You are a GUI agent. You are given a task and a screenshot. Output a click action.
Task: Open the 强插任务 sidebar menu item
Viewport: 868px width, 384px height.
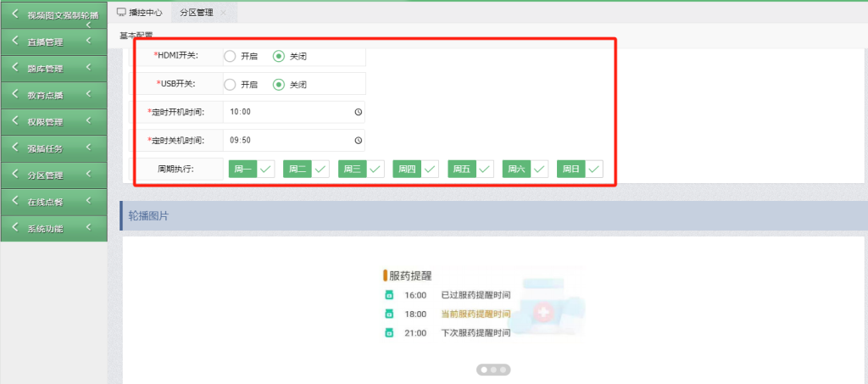pos(53,149)
